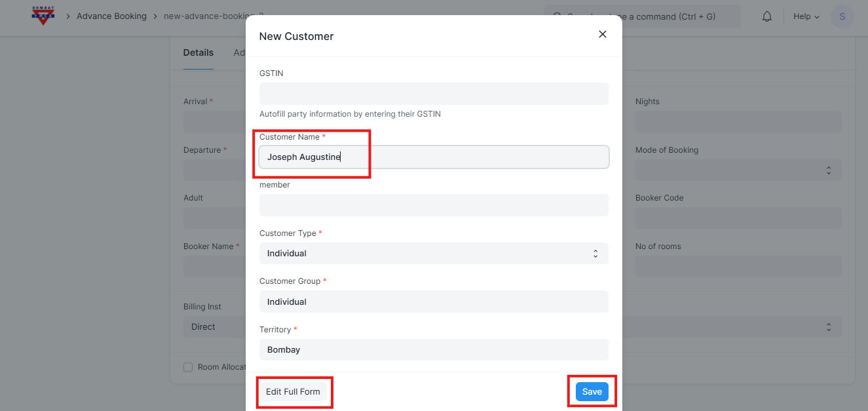
Task: Click the notification bell icon
Action: pyautogui.click(x=767, y=16)
